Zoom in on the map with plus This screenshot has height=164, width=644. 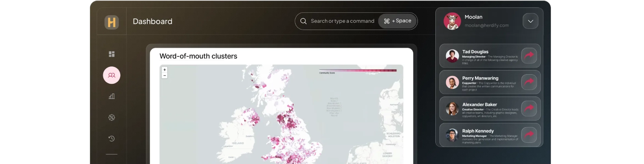point(165,70)
